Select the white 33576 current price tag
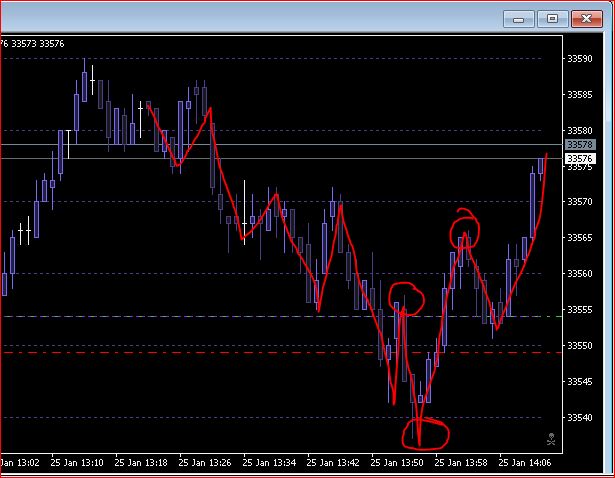Image resolution: width=615 pixels, height=478 pixels. pos(580,158)
